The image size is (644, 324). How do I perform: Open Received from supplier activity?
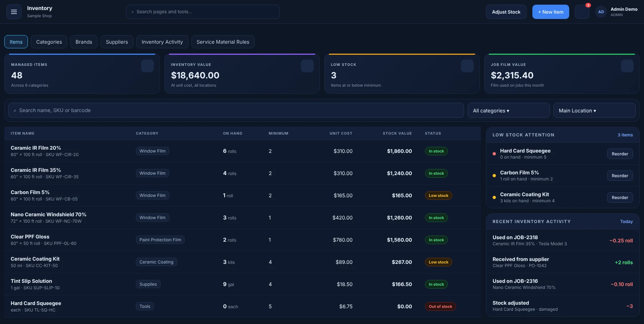[x=562, y=262]
